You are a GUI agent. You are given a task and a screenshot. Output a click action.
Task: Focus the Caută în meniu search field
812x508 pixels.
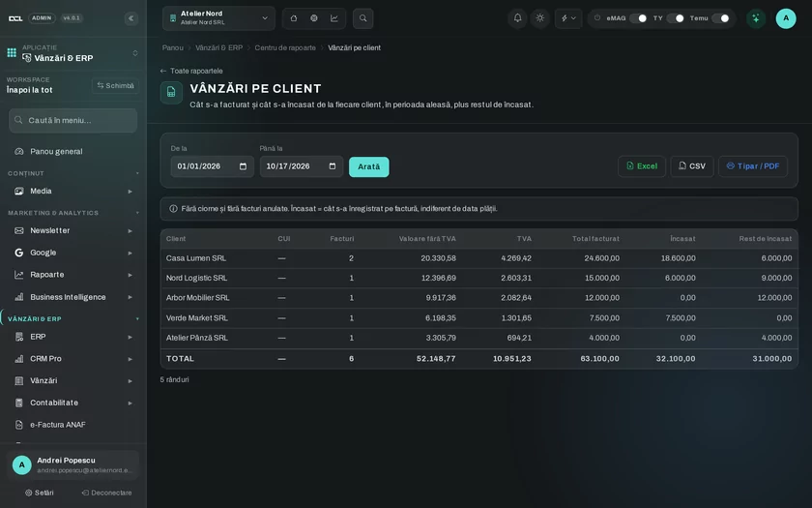coord(73,120)
